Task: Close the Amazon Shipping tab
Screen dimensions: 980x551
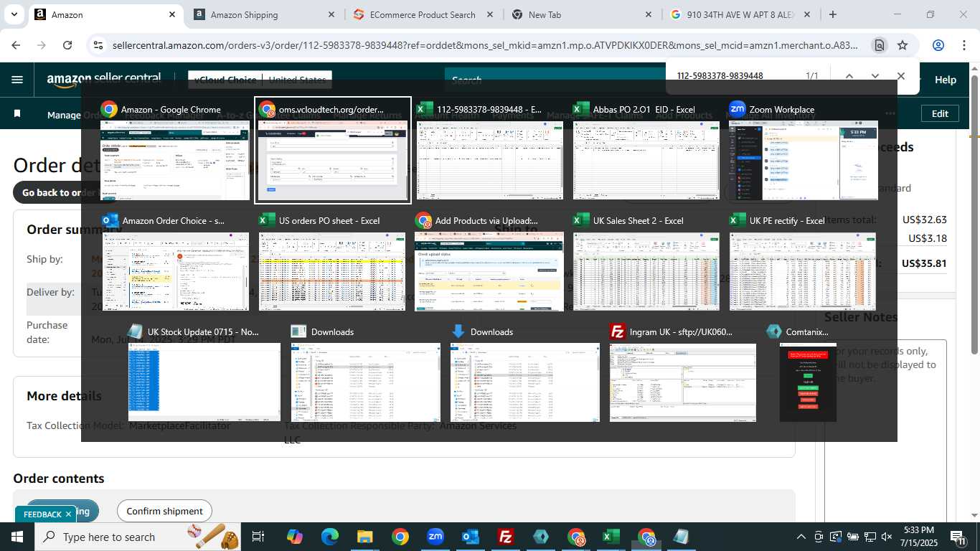Action: click(x=331, y=14)
